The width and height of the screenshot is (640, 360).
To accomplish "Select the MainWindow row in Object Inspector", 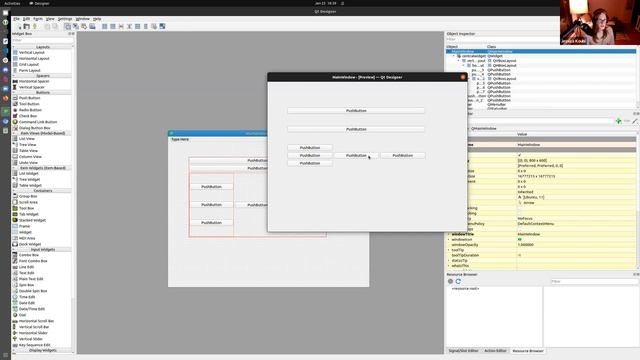I will [541, 51].
